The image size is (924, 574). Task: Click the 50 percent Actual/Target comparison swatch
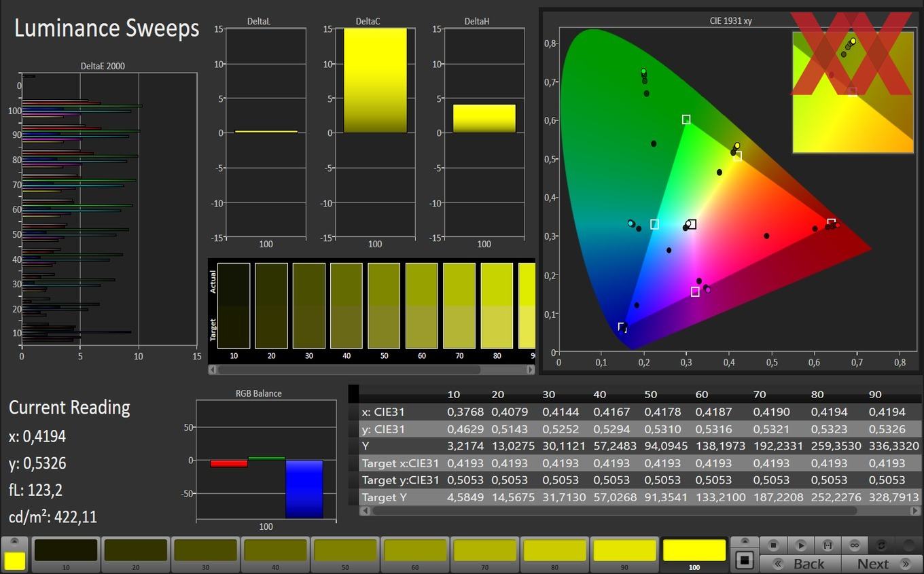(x=384, y=306)
